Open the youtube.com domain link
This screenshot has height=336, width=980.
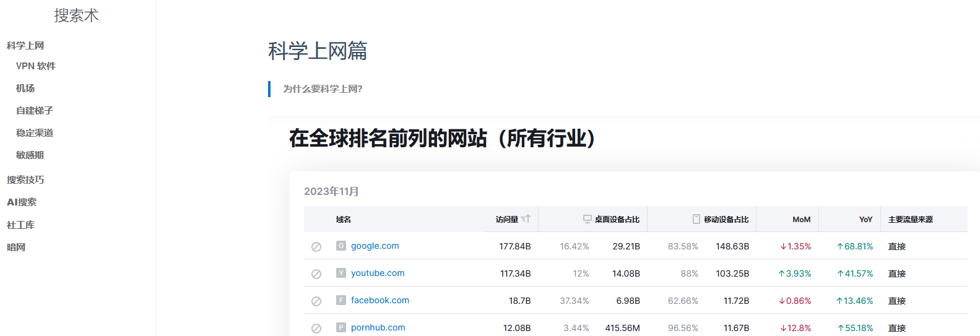coord(378,273)
